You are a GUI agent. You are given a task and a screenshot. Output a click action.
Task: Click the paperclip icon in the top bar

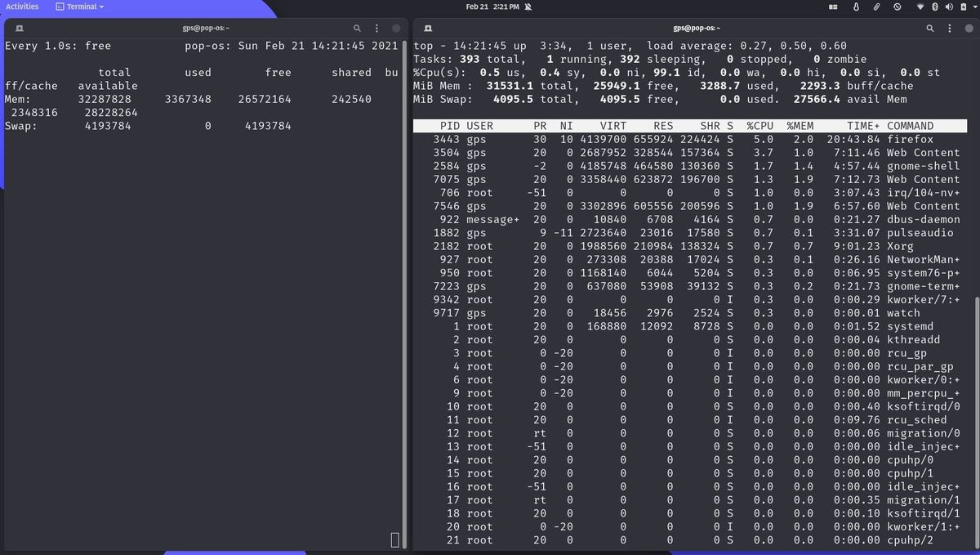(x=876, y=7)
